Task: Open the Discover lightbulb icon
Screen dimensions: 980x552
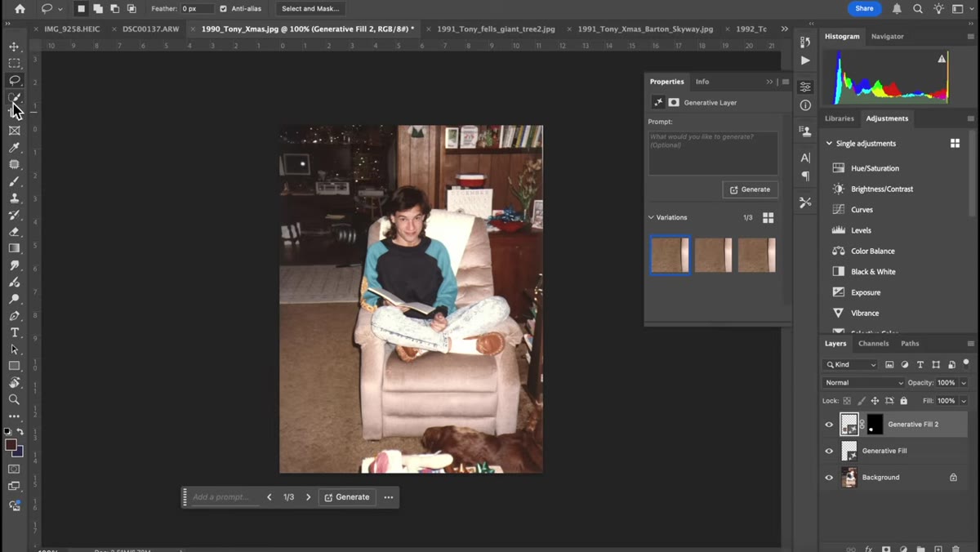Action: click(x=938, y=8)
